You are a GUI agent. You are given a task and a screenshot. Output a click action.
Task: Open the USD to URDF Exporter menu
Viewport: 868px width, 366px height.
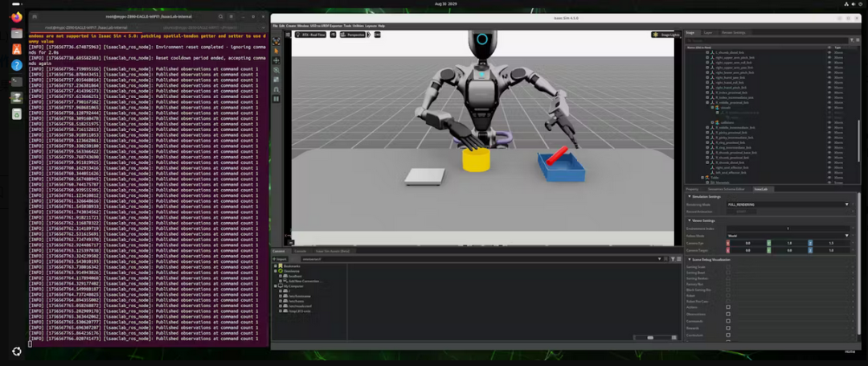pos(326,26)
